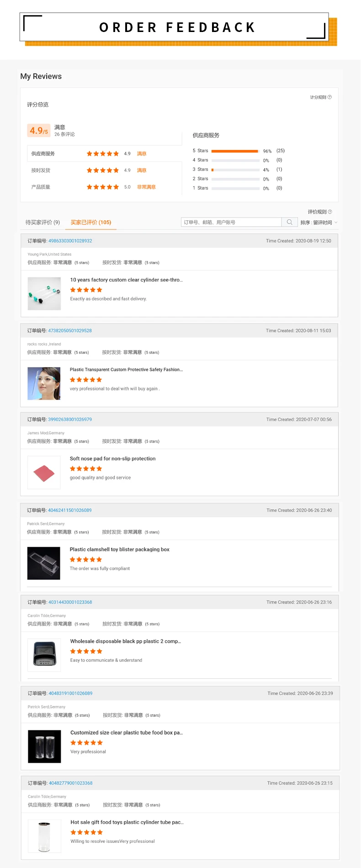Focus the order number search field
This screenshot has width=361, height=868.
(x=231, y=222)
